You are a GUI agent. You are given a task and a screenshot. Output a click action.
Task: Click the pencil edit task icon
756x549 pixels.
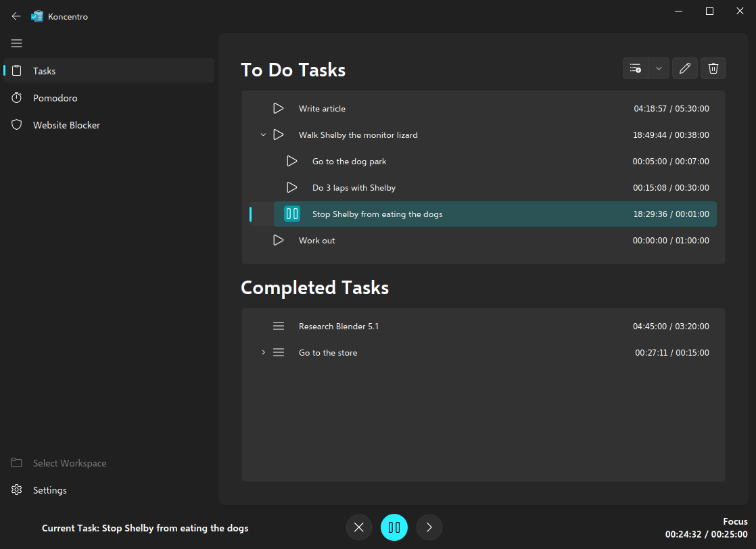pos(685,68)
